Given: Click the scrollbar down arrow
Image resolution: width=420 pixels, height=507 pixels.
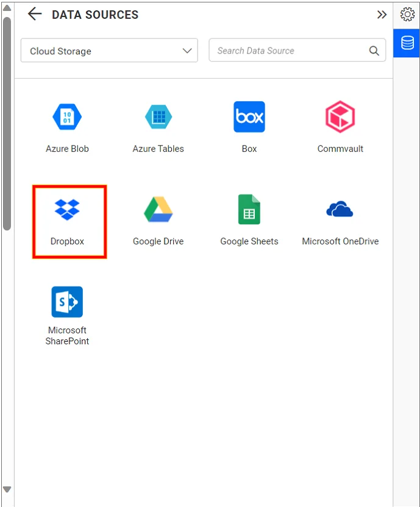Looking at the screenshot, I should click(7, 489).
